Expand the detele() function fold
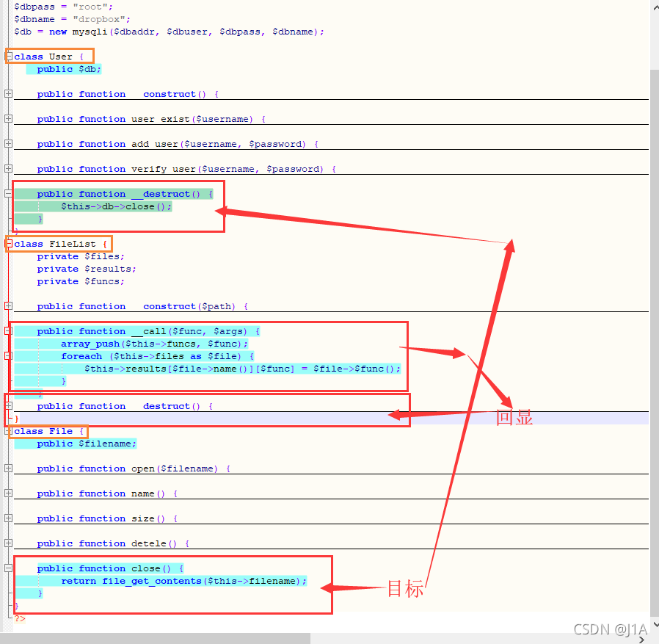The width and height of the screenshot is (659, 644). [x=8, y=543]
